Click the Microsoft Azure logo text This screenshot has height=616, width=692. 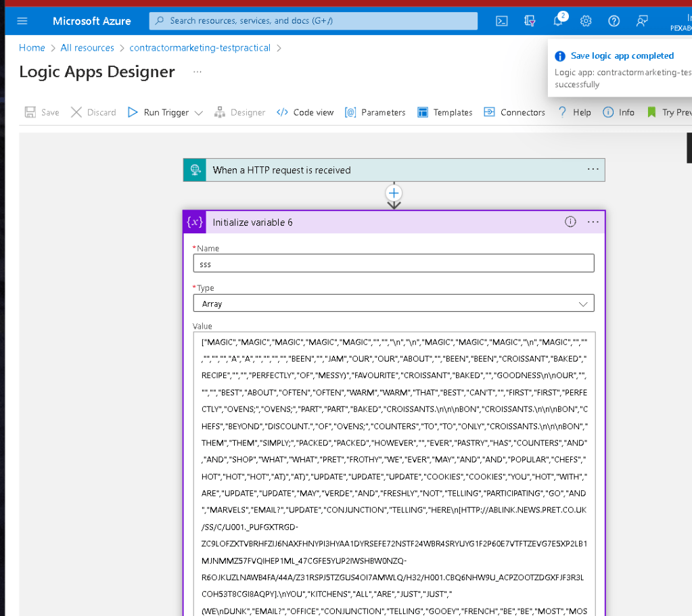(92, 21)
